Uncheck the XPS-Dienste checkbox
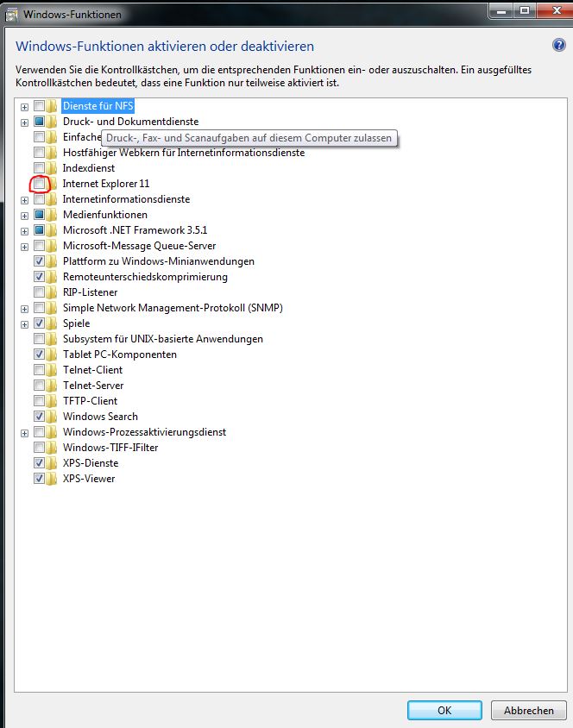The image size is (573, 728). coord(40,463)
